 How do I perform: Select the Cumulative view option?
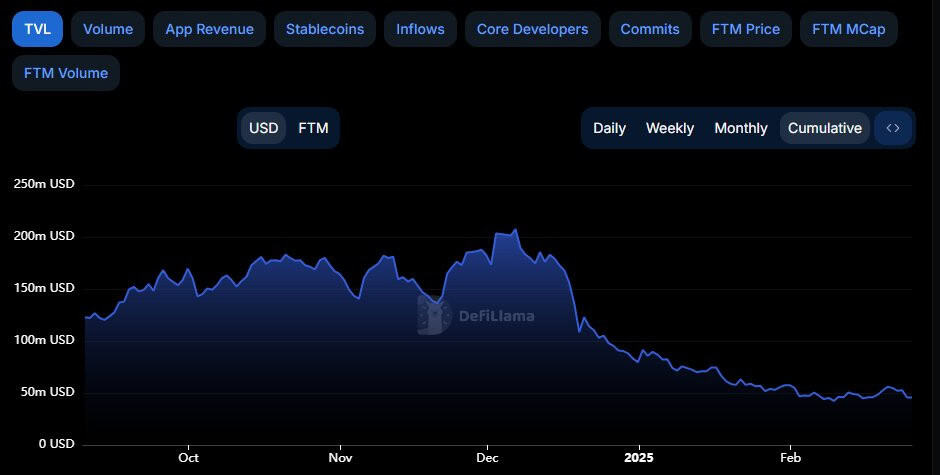pos(825,128)
